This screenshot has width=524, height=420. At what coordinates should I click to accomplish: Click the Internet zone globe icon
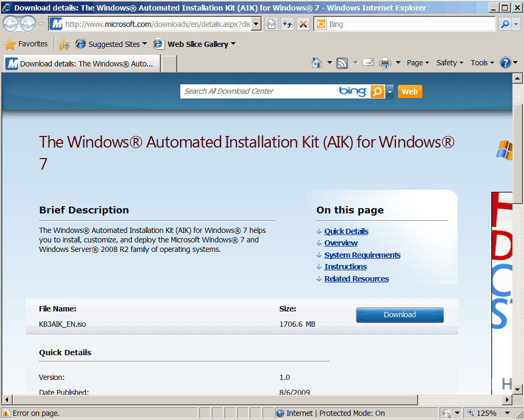pos(280,413)
